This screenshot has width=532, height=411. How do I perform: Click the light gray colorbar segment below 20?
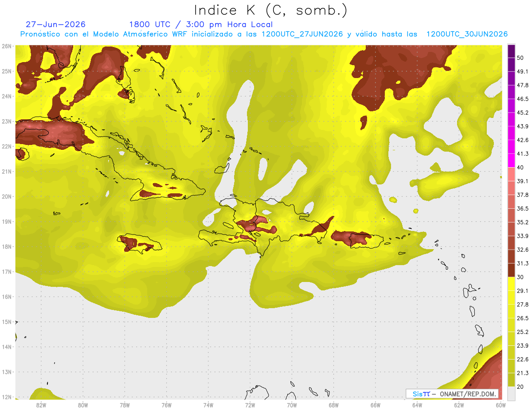(511, 393)
